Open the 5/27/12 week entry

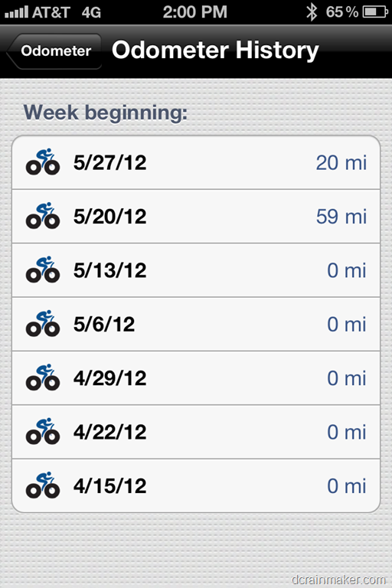point(196,162)
